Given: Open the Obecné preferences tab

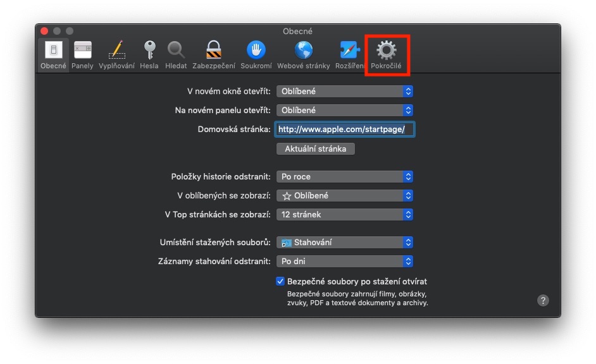Looking at the screenshot, I should click(x=53, y=56).
